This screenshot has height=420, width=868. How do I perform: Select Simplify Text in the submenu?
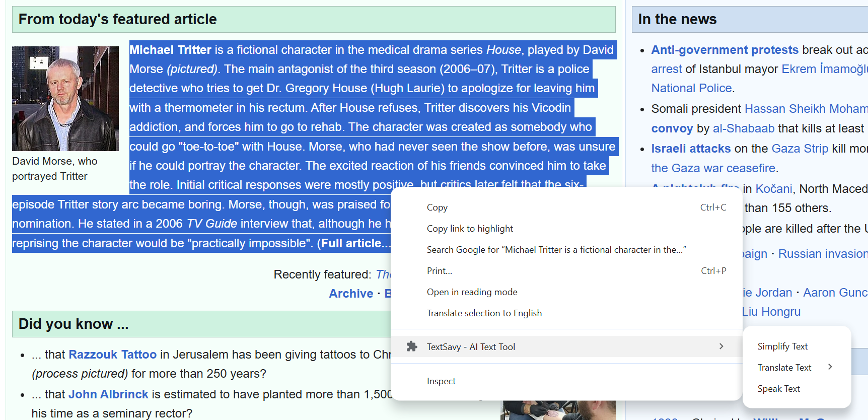[797, 346]
